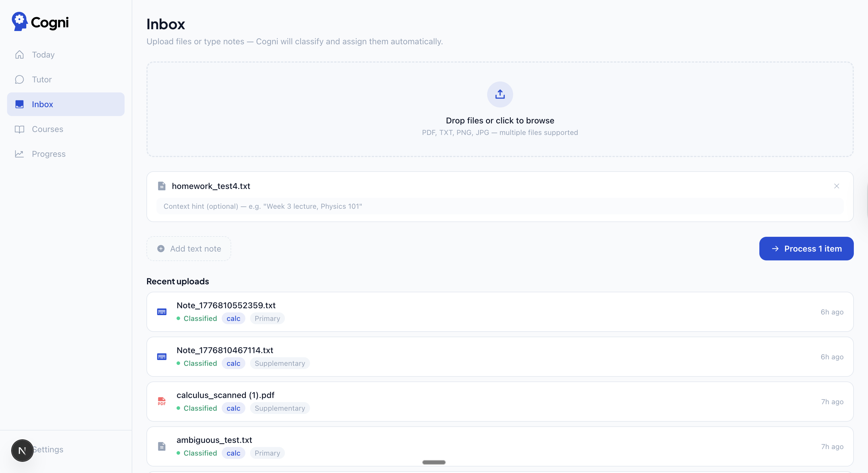Click the note icon for Note_1776810467114.txt
This screenshot has width=868, height=473.
[x=162, y=357]
